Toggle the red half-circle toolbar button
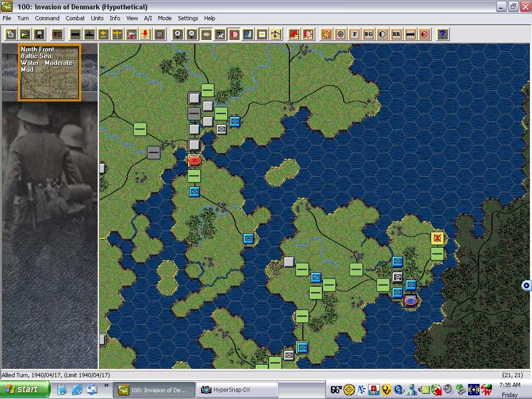Image resolution: width=532 pixels, height=399 pixels. click(x=234, y=34)
